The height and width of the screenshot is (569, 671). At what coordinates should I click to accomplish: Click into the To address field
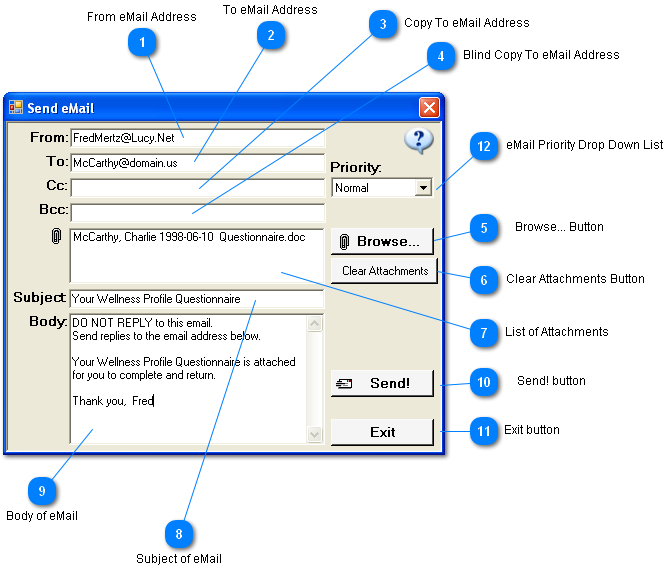click(198, 163)
